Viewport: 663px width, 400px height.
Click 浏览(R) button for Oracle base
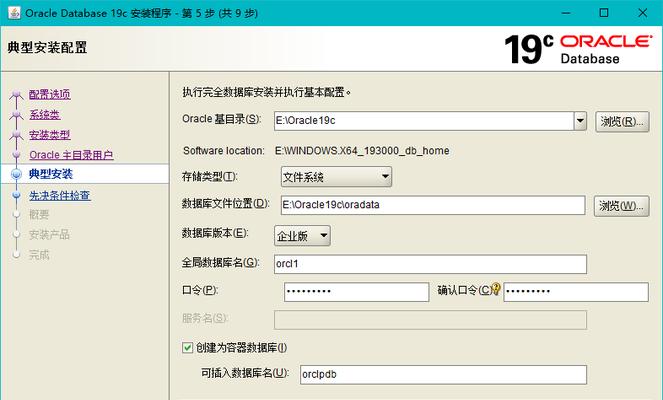622,122
